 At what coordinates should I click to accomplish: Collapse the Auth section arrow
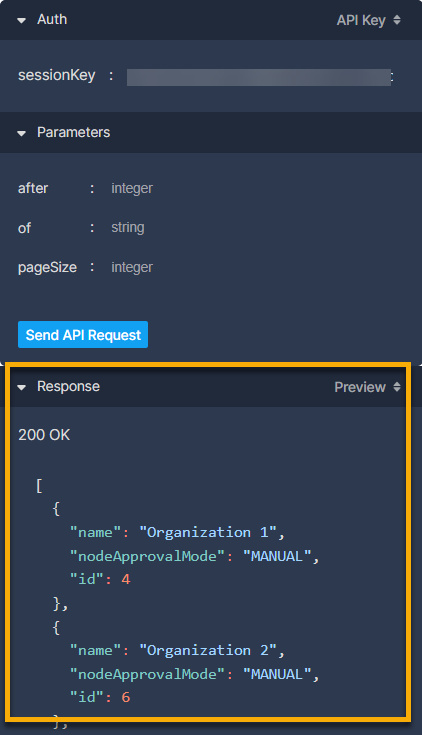22,21
